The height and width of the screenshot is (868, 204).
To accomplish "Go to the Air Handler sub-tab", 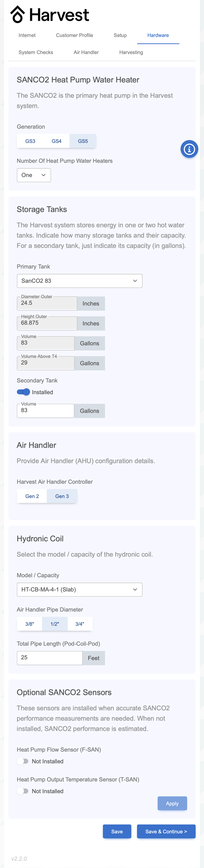I will point(86,52).
